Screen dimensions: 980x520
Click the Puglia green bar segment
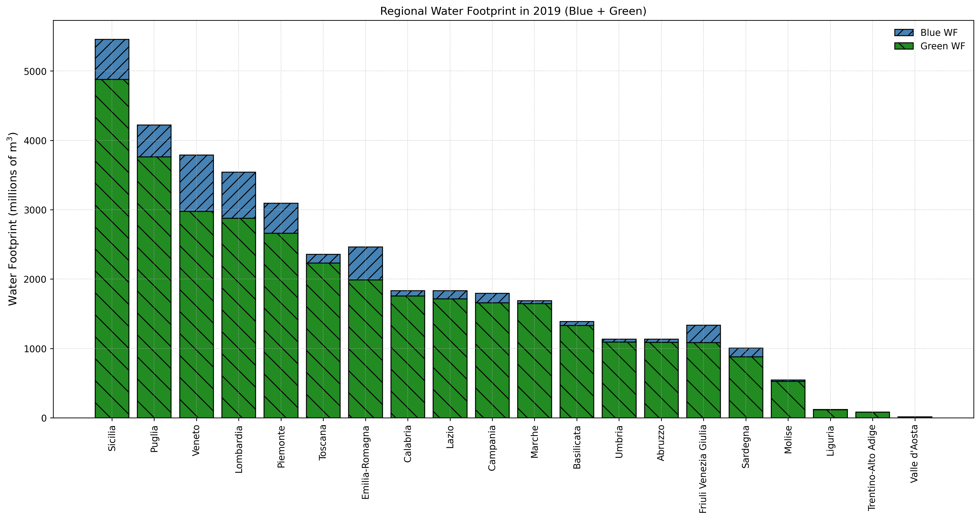tap(154, 287)
